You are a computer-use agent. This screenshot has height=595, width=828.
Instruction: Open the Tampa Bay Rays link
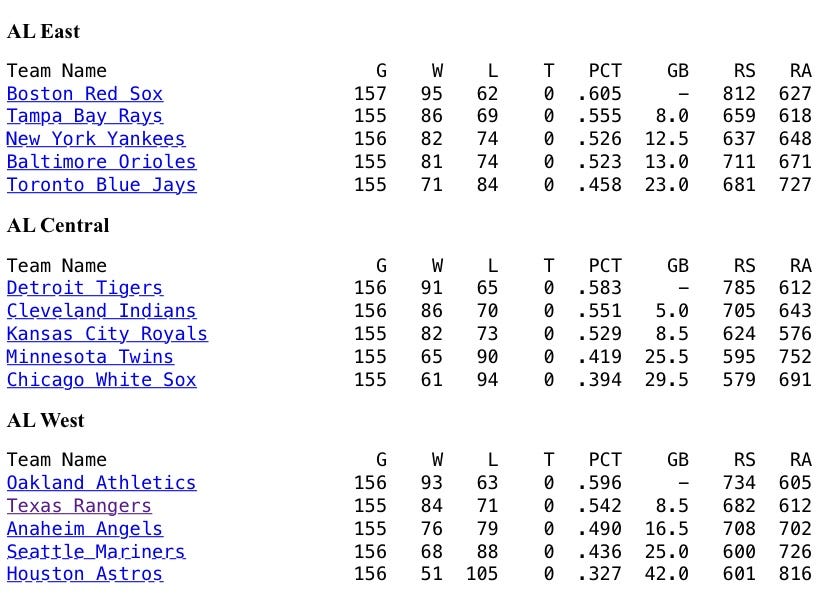84,116
